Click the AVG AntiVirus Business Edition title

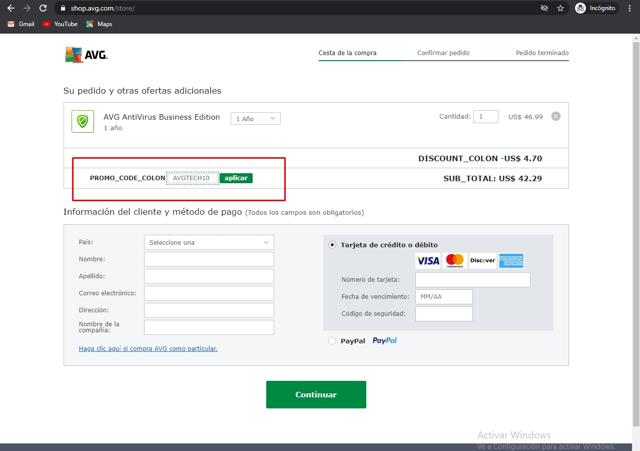[162, 117]
